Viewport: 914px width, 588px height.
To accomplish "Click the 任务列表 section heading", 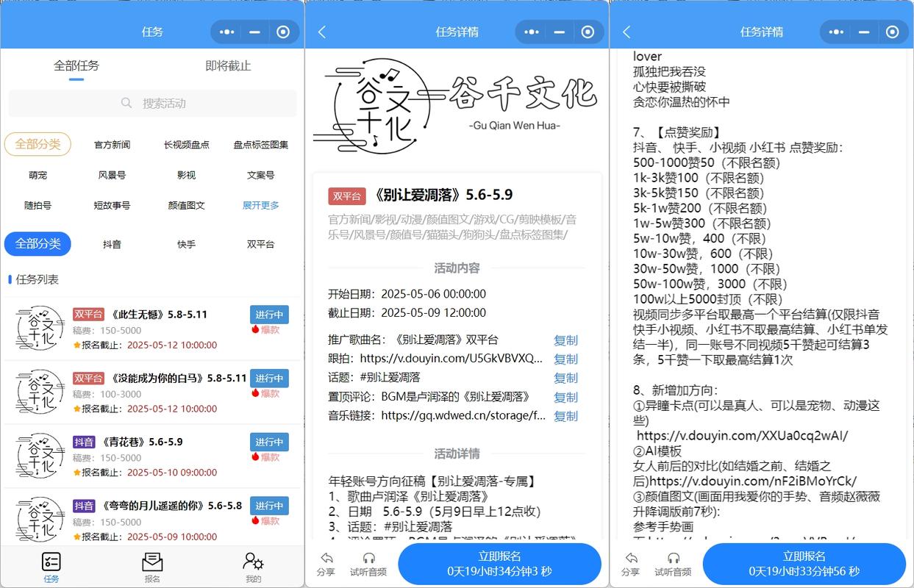I will click(x=37, y=279).
